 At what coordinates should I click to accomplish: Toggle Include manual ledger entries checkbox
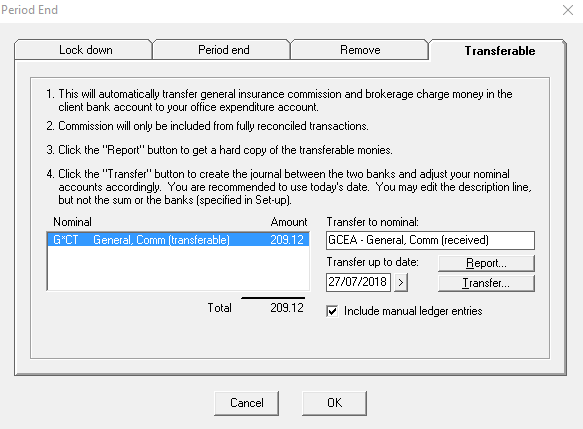pos(332,311)
